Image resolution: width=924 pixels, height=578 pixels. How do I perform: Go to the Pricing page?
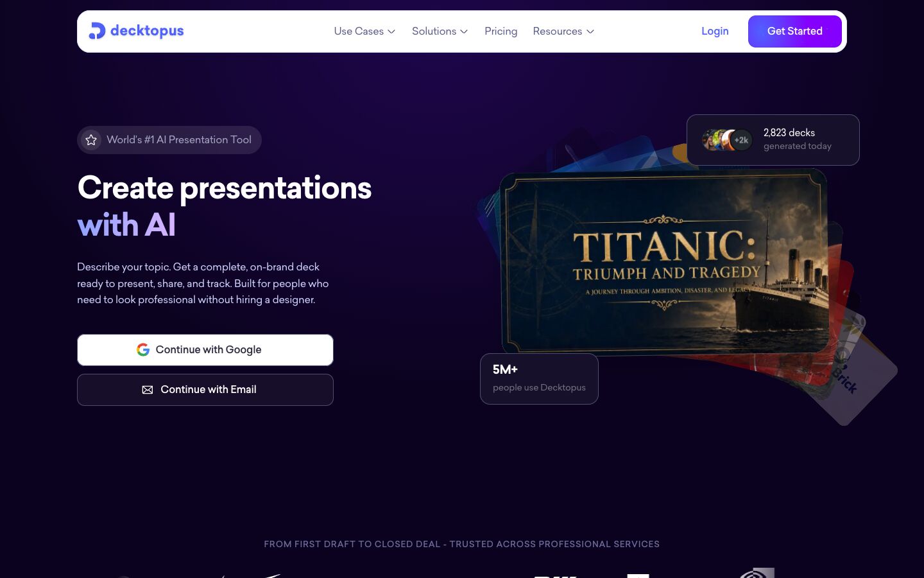pyautogui.click(x=501, y=31)
